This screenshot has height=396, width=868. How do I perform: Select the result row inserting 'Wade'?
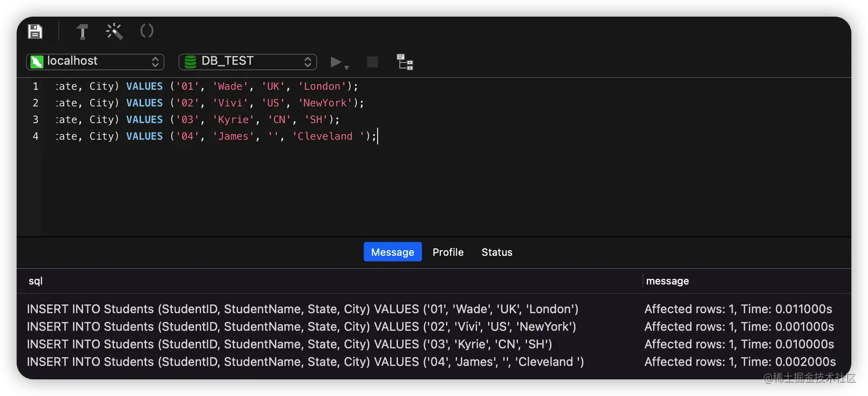(433, 309)
